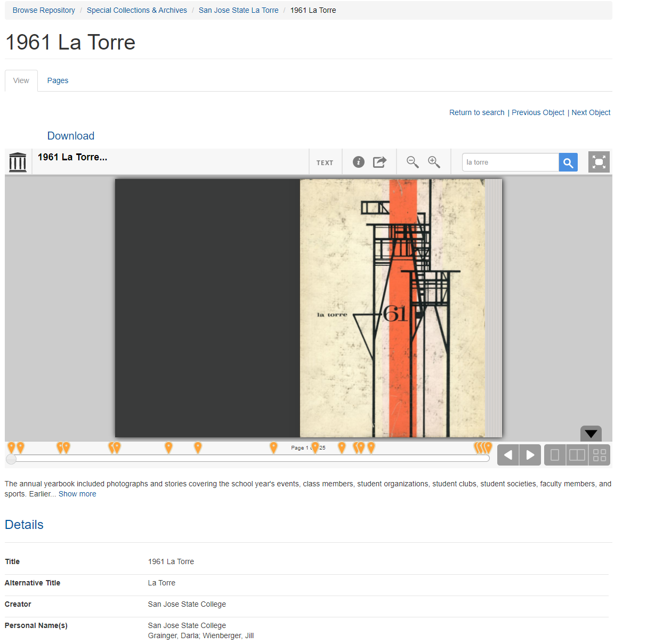Click the share this book icon
This screenshot has width=671, height=644.
(379, 162)
